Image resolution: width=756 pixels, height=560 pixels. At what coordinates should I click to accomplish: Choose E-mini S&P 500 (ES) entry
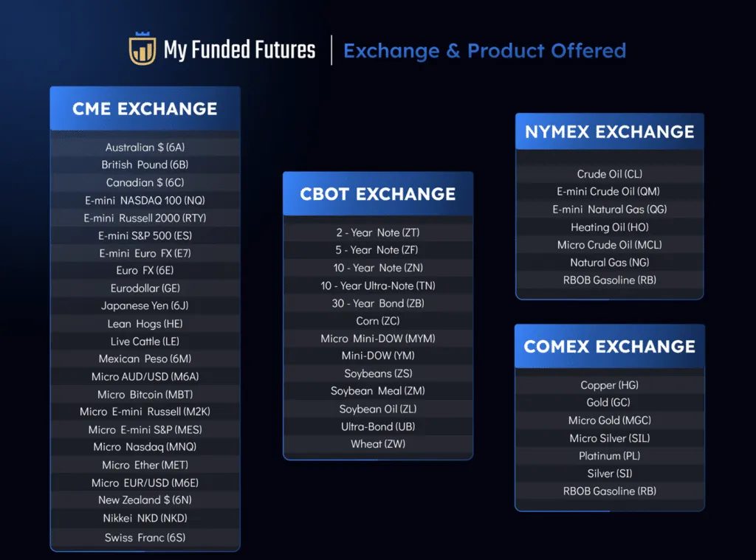click(x=145, y=235)
